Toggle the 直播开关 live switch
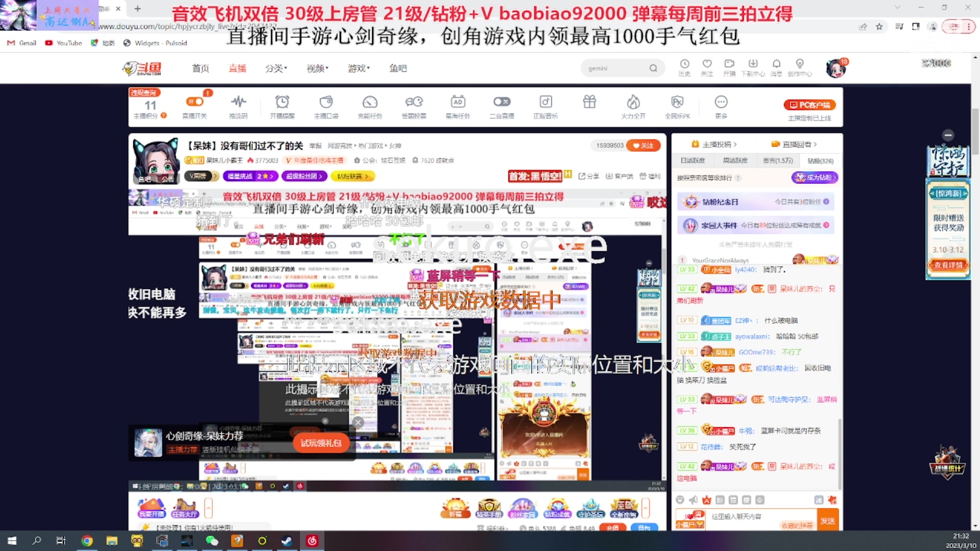The image size is (980, 551). (x=194, y=102)
